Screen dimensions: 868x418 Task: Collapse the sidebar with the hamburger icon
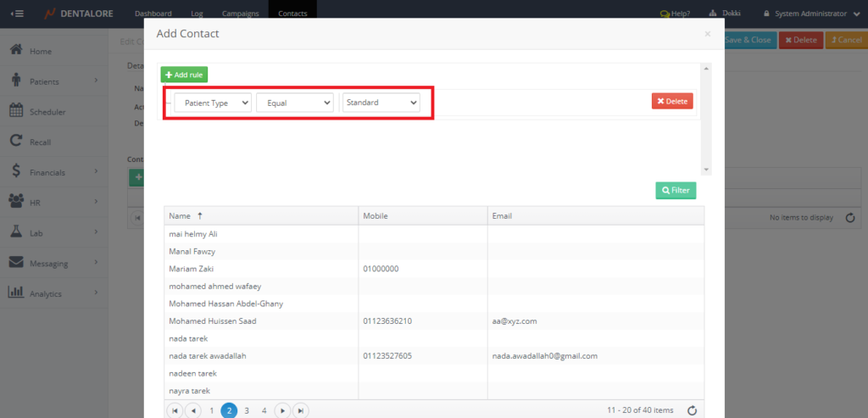tap(17, 14)
